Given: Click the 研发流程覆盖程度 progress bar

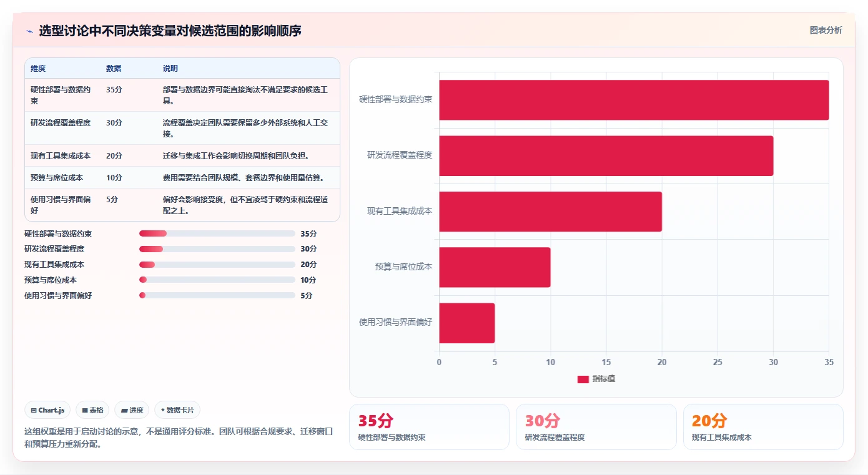Looking at the screenshot, I should point(217,249).
